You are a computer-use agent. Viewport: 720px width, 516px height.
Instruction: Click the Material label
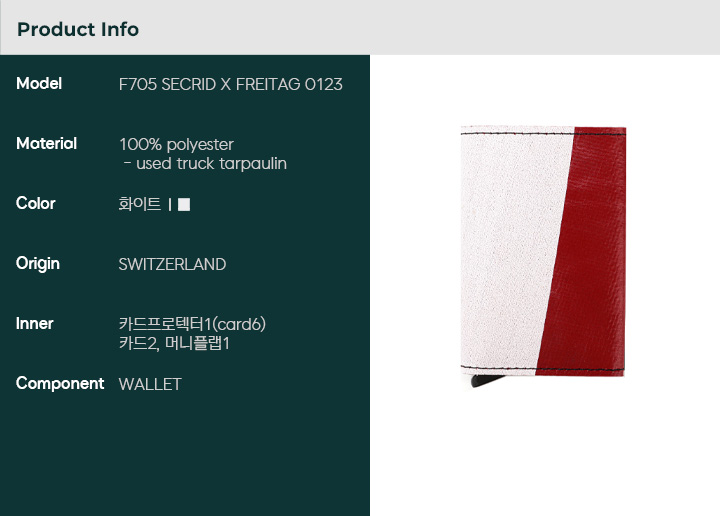click(46, 144)
